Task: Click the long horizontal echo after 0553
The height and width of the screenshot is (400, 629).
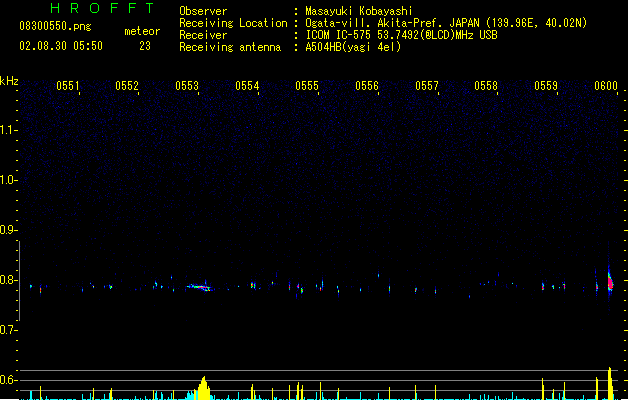Action: 199,287
